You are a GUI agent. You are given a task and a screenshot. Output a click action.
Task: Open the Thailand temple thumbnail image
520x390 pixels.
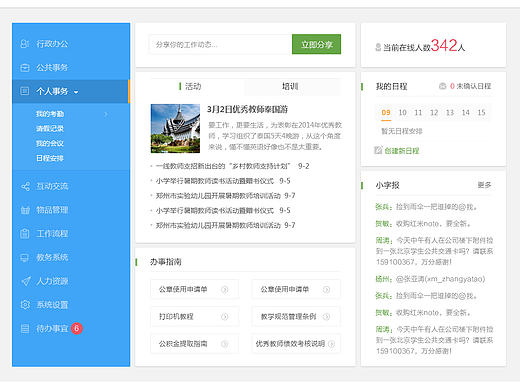click(x=175, y=129)
